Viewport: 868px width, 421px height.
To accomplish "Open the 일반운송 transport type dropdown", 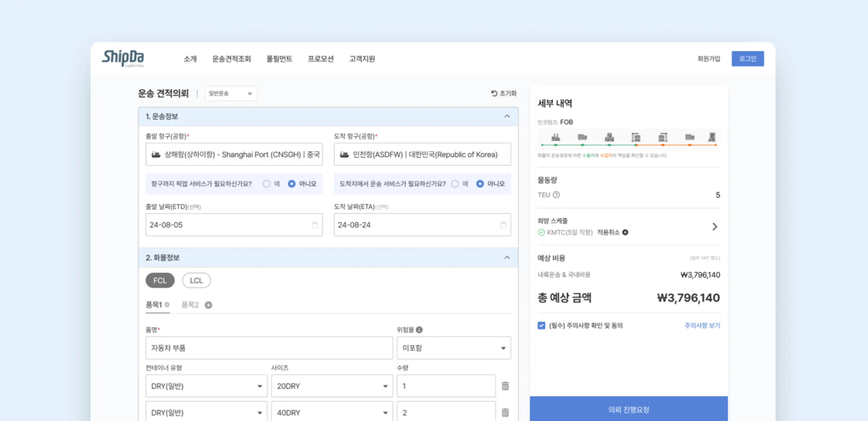I will pos(231,93).
